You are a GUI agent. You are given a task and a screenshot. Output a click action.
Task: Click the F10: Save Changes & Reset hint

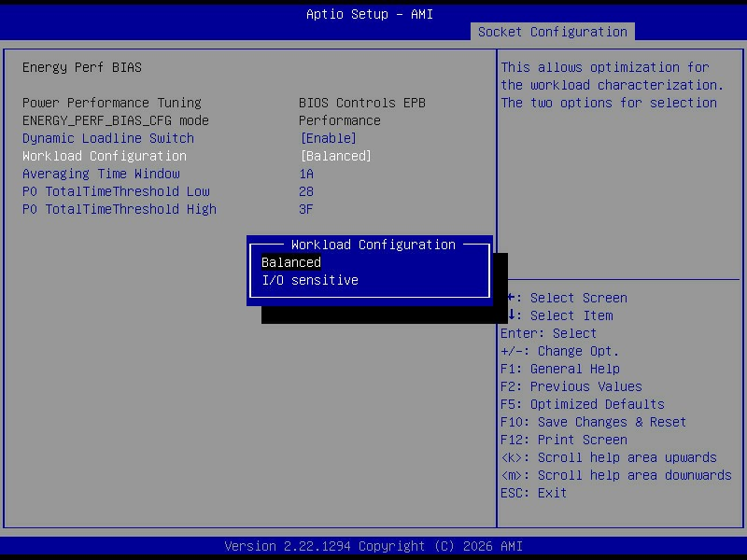[593, 422]
